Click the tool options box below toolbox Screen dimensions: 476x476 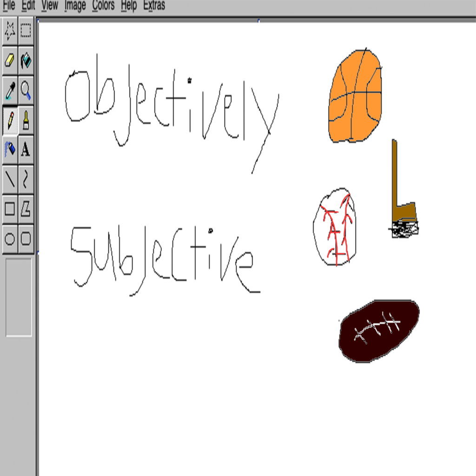[19, 297]
